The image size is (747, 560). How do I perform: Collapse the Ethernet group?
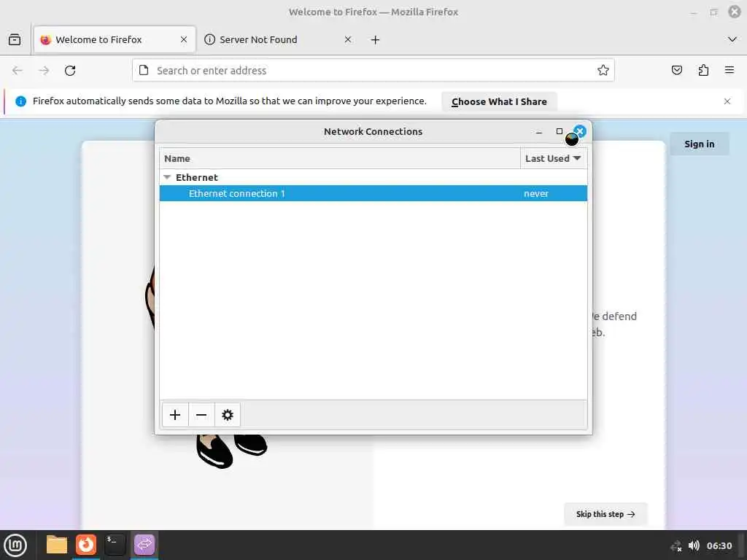tap(167, 177)
